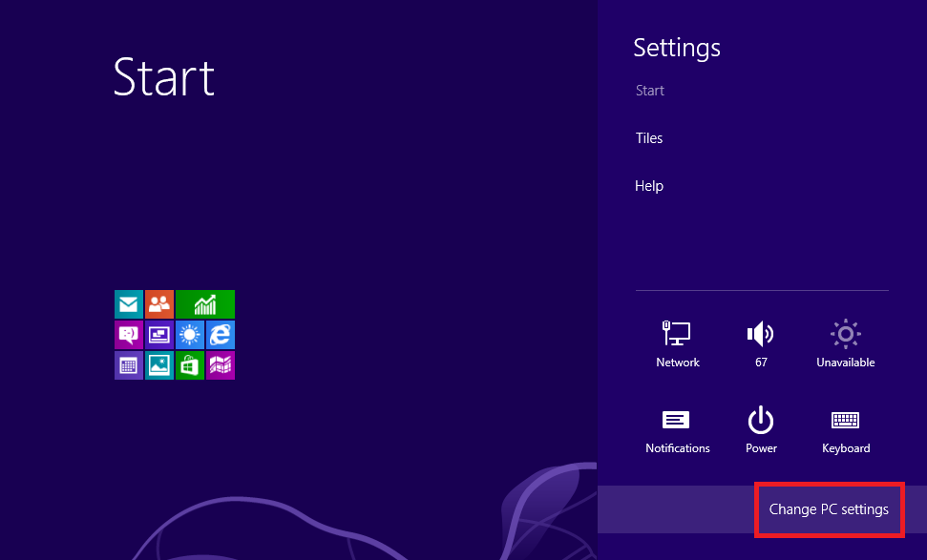Click the Settings pane title
927x560 pixels.
(x=677, y=48)
